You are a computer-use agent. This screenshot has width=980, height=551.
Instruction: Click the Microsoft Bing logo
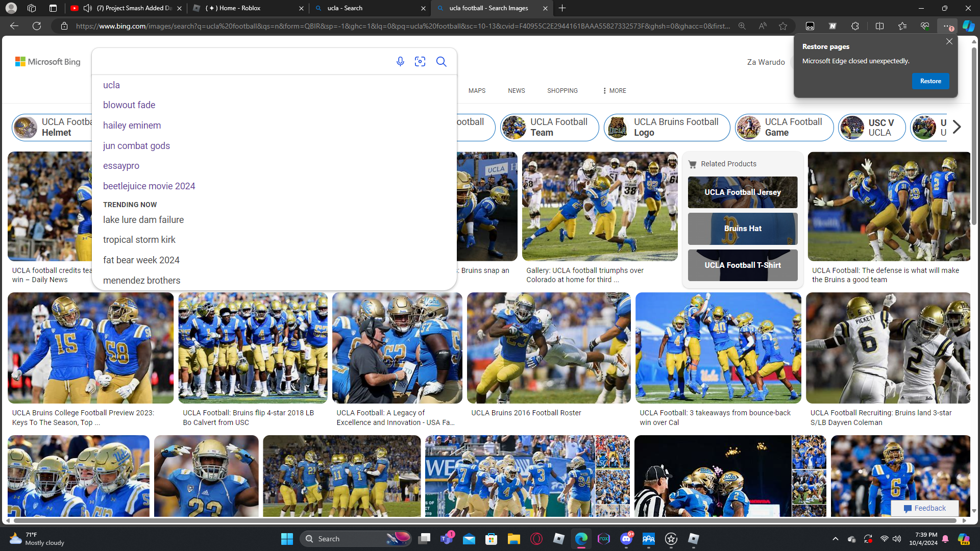click(48, 62)
